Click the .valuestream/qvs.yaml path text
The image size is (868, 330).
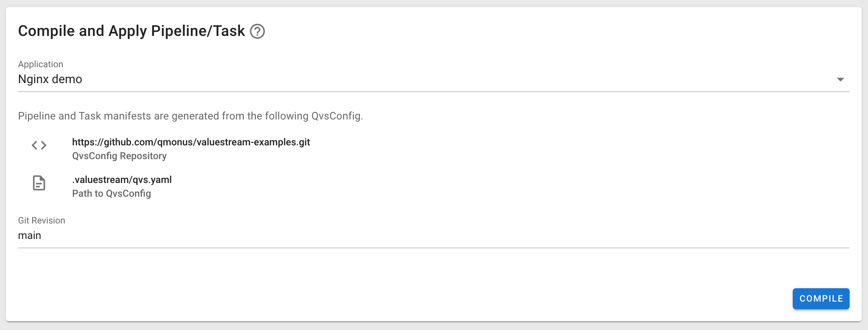point(122,180)
